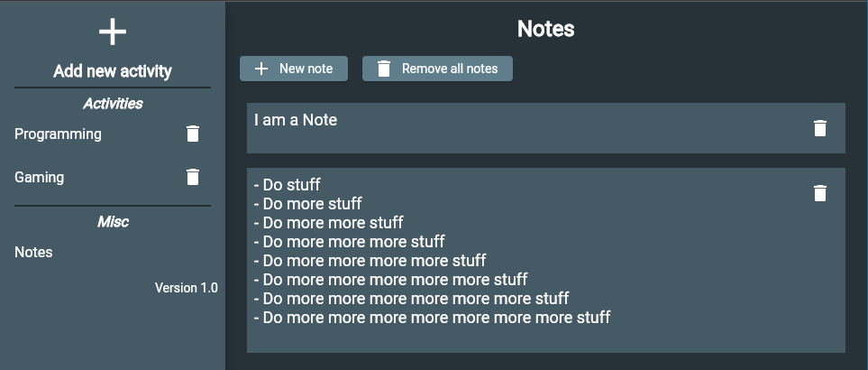Click the last line ending with 'more more stuff'
This screenshot has height=370, width=868.
click(433, 318)
